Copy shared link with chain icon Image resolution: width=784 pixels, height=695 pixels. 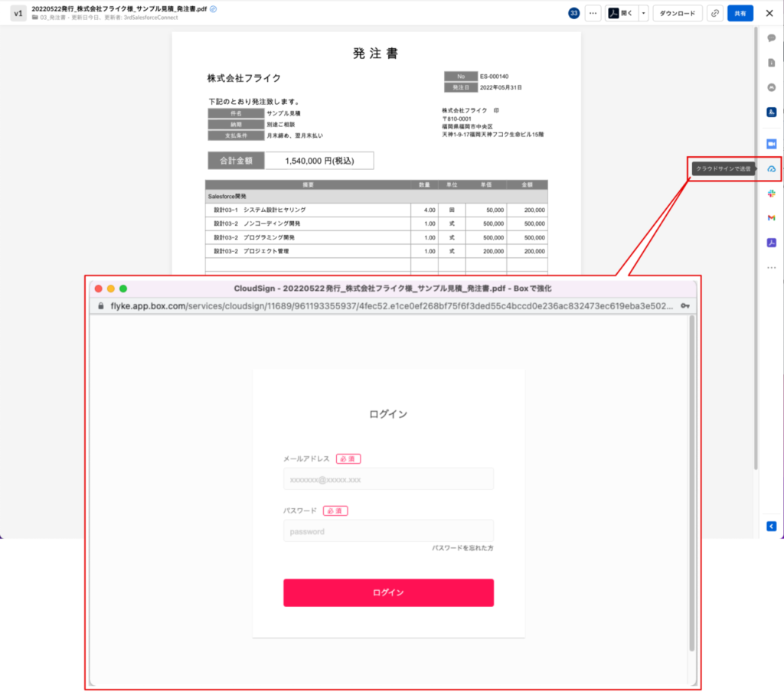715,14
